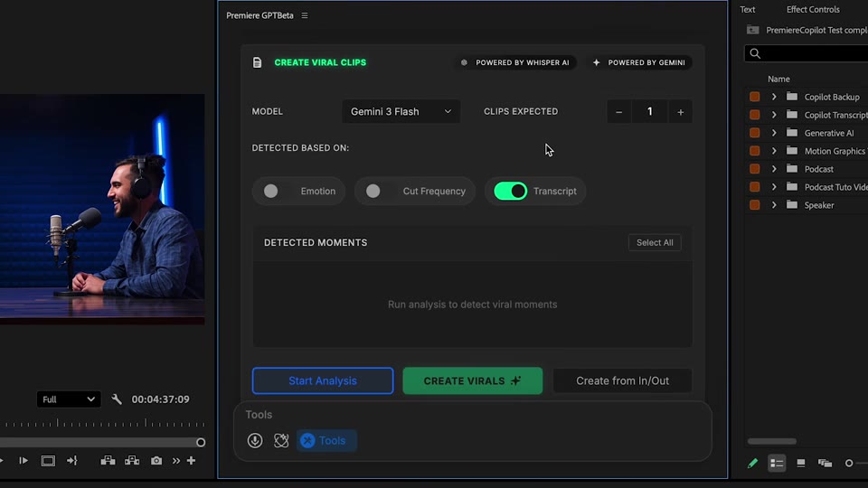Switch to the Effect Controls tab

coord(813,9)
